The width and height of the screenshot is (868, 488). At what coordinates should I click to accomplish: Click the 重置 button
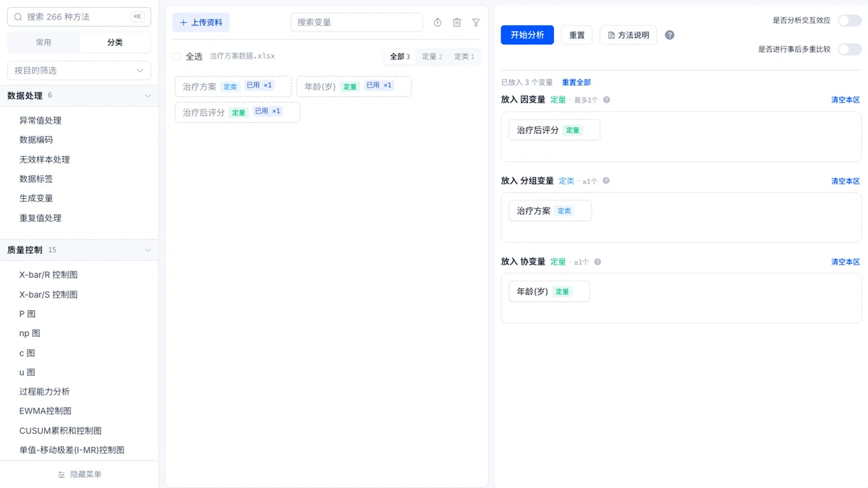pyautogui.click(x=577, y=35)
